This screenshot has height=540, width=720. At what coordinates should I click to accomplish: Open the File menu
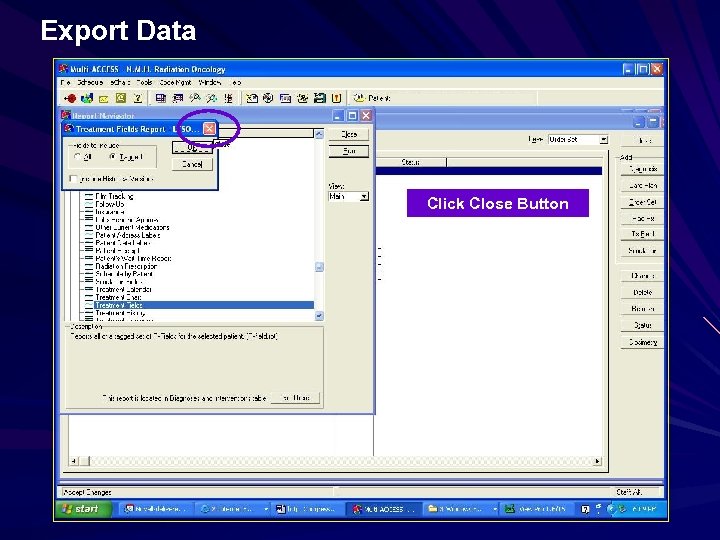(65, 83)
